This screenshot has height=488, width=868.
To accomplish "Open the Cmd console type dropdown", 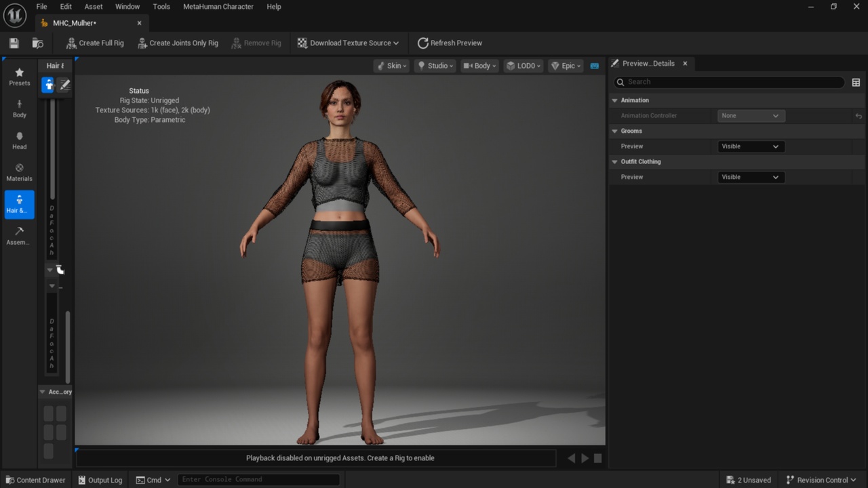I will coord(153,480).
